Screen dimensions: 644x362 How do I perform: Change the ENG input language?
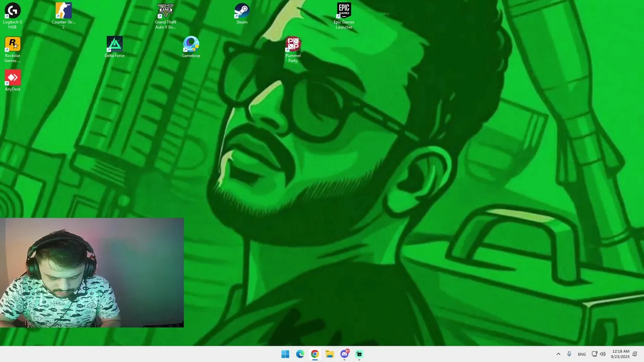(582, 354)
